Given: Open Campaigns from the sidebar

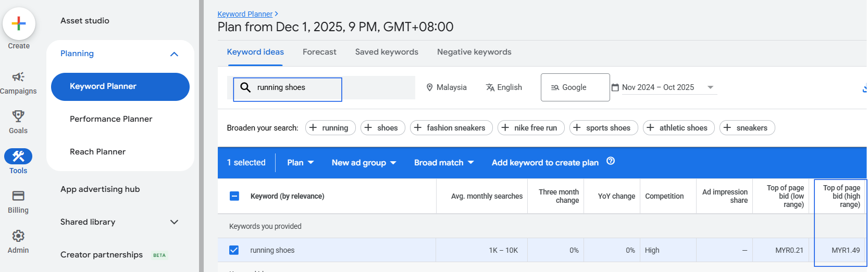Looking at the screenshot, I should click(x=18, y=83).
